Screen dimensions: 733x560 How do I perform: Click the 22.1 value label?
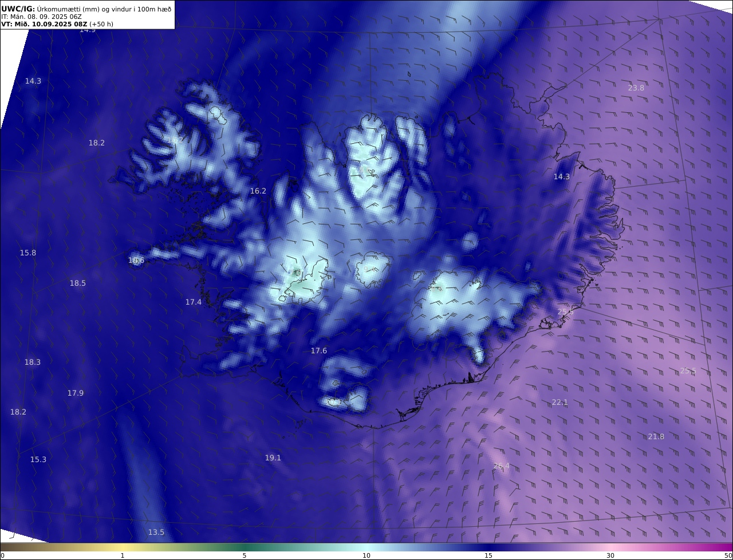(x=560, y=402)
